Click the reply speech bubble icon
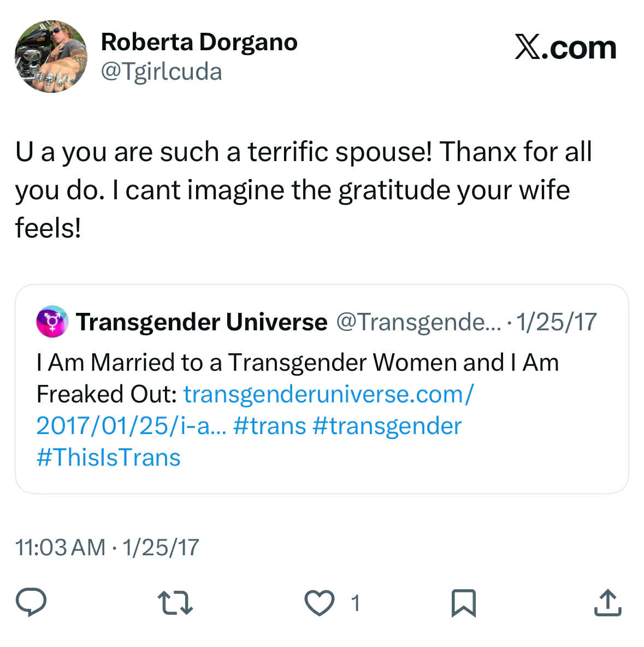644x647 pixels. (x=31, y=603)
